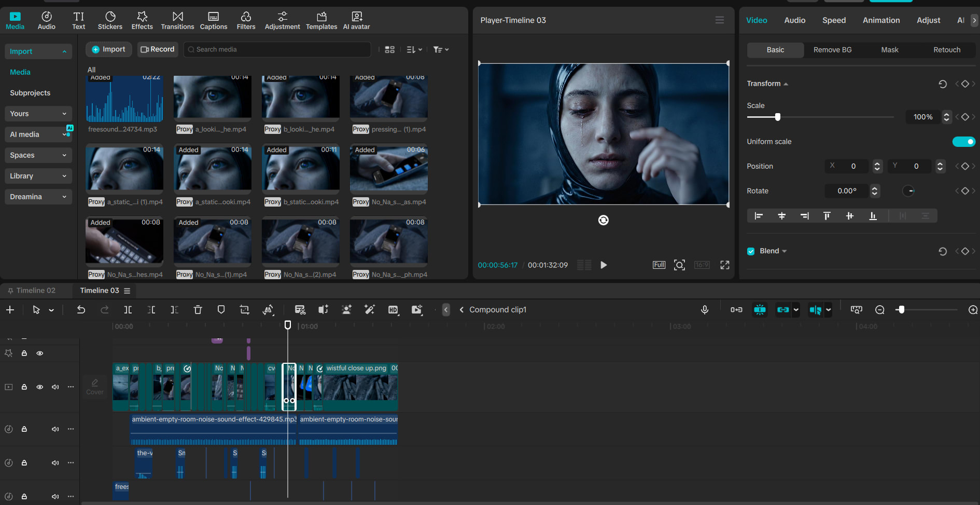This screenshot has width=980, height=505.
Task: Select the Mask tab
Action: (890, 50)
